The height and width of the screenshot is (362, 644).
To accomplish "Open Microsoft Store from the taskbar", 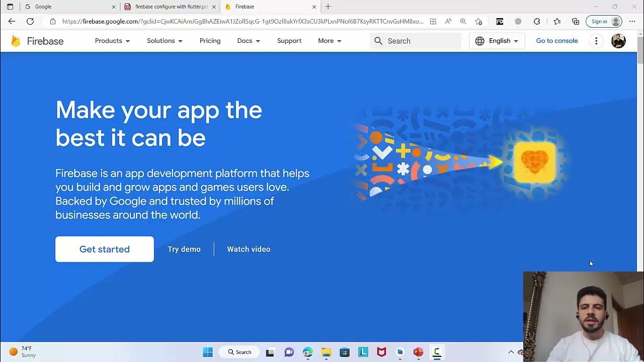I will tap(345, 352).
